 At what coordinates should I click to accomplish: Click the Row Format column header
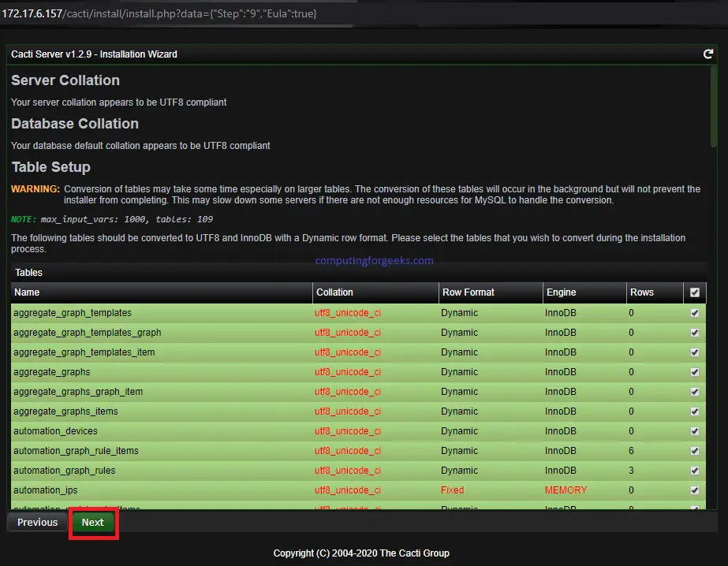(x=491, y=292)
